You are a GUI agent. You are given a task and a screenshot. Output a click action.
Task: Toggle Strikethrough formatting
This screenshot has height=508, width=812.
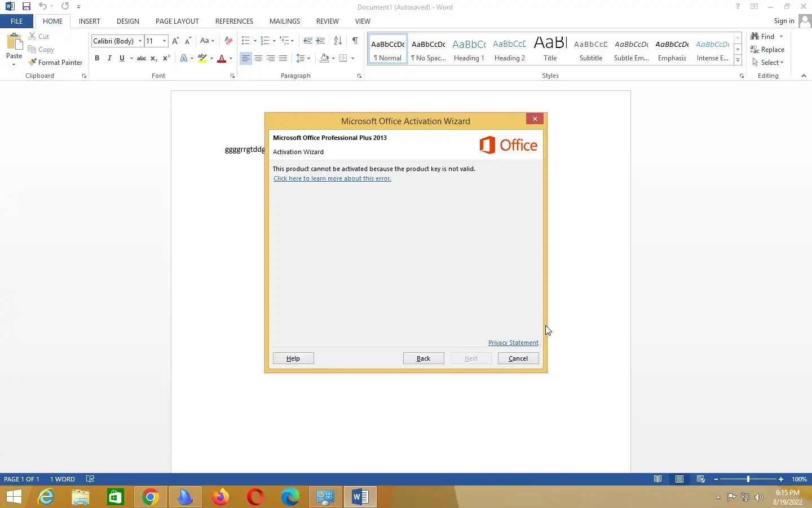(142, 58)
